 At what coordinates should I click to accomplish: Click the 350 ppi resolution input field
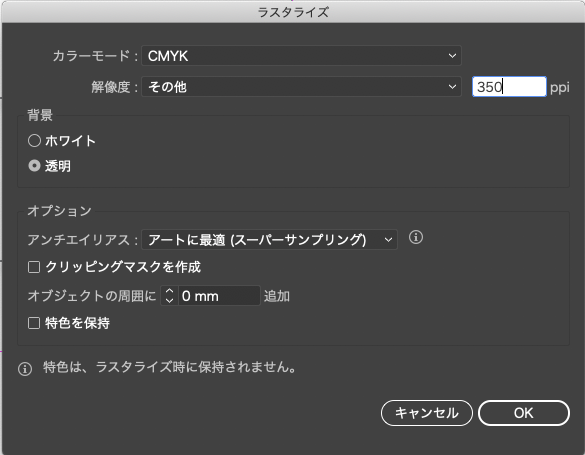[509, 87]
